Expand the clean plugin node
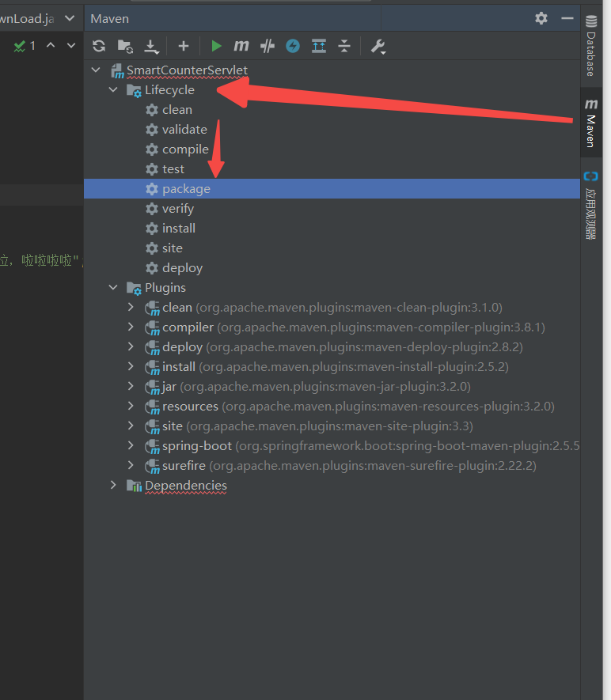Viewport: 611px width, 700px height. (131, 307)
